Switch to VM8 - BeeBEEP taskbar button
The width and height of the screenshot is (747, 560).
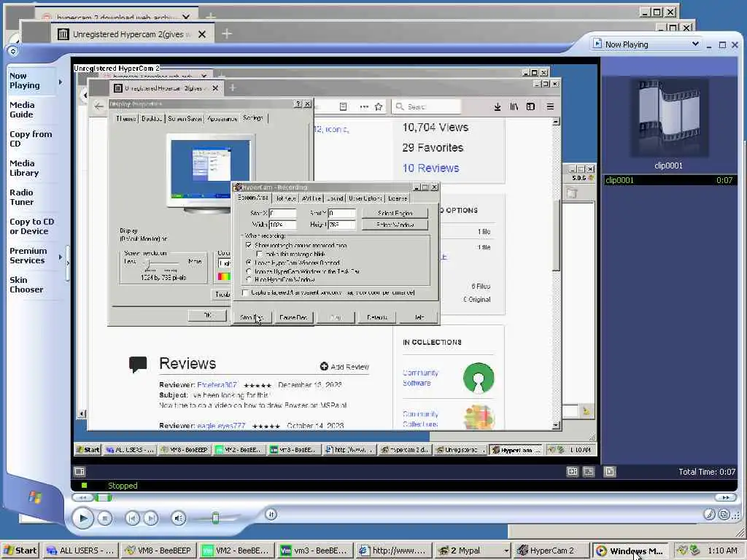pos(158,551)
